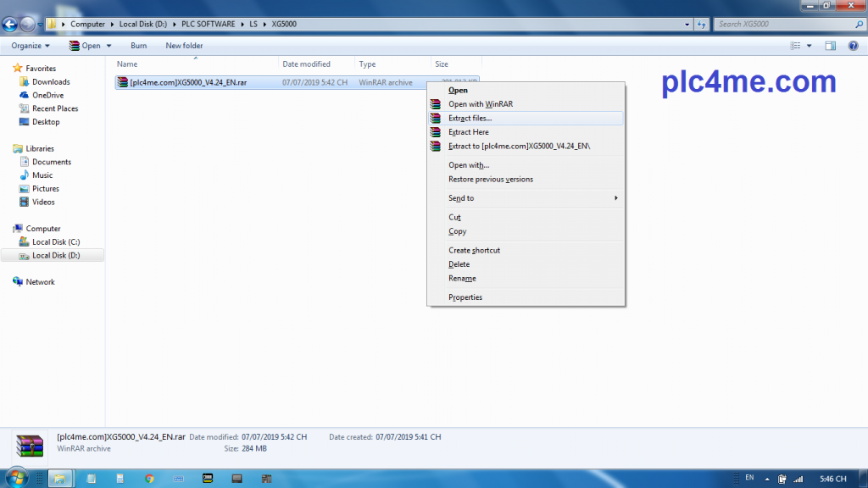This screenshot has height=488, width=868.
Task: Open the Organize dropdown menu
Action: click(31, 46)
